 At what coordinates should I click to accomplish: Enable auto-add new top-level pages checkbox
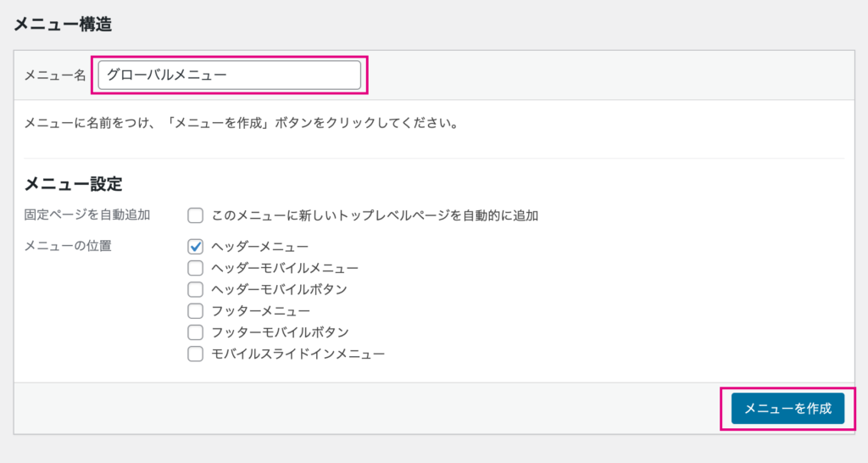pos(196,215)
